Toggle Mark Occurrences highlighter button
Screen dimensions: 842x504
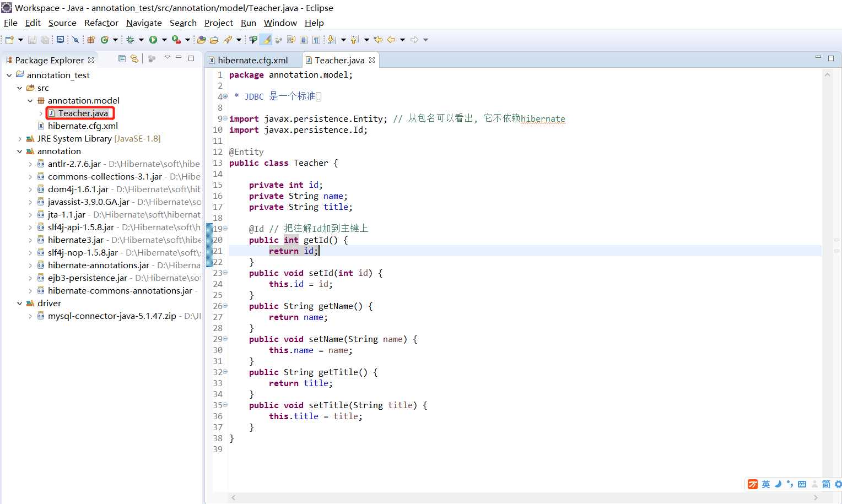[266, 40]
